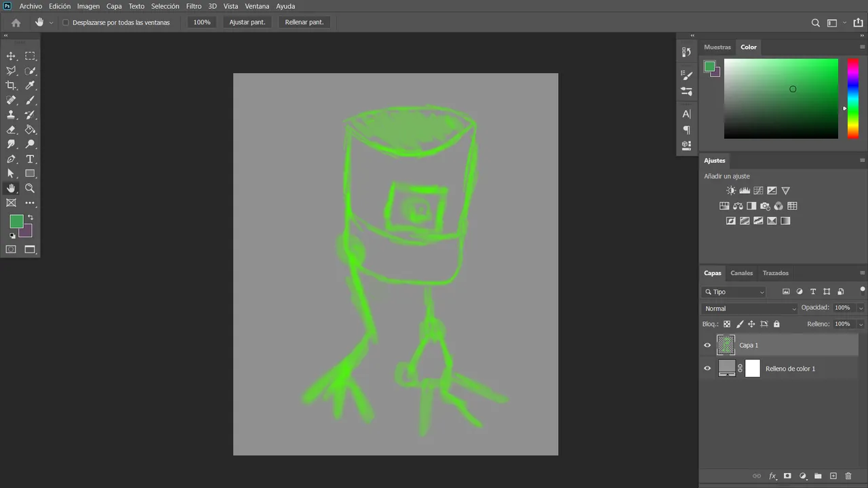Screen dimensions: 868x488
Task: Open the Relleno dropdown arrow
Action: [x=861, y=325]
